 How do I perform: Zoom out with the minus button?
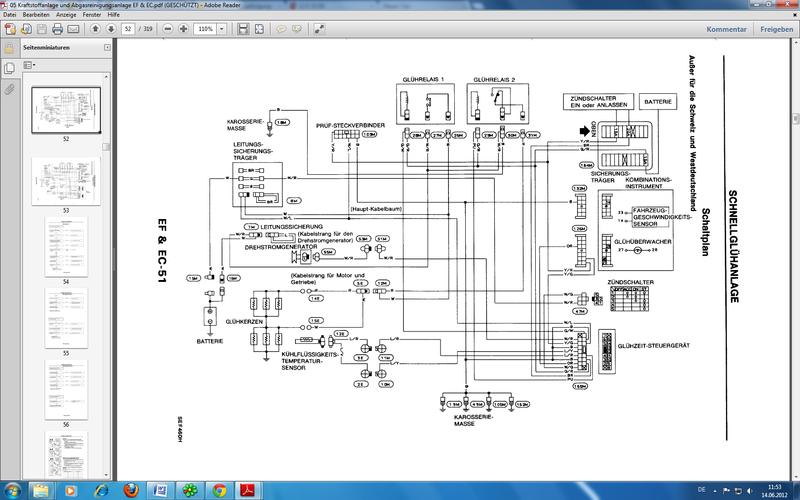coord(166,30)
